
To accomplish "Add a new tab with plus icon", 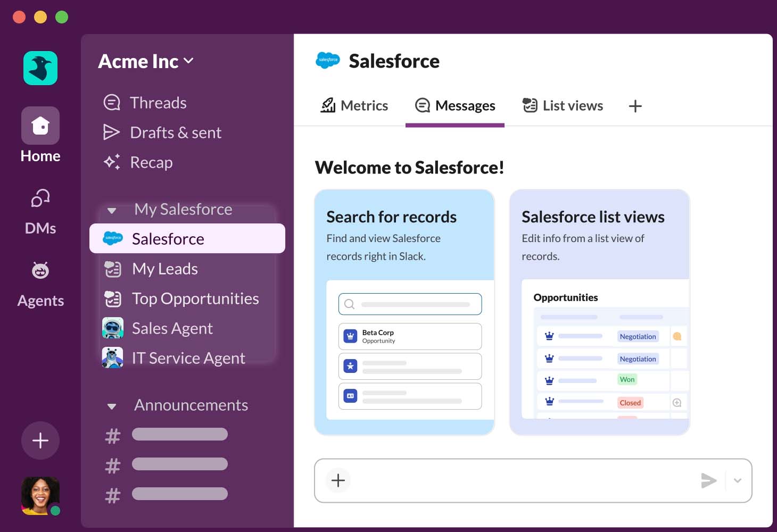I will click(x=635, y=106).
